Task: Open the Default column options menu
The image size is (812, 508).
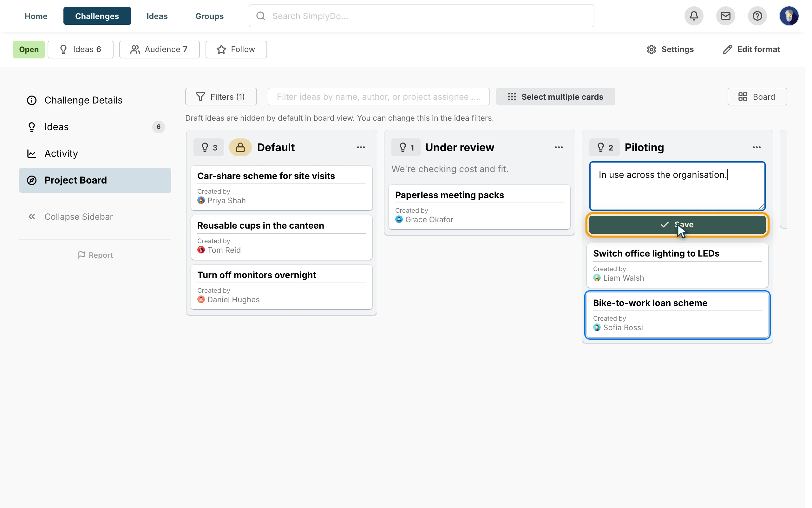Action: click(x=361, y=147)
